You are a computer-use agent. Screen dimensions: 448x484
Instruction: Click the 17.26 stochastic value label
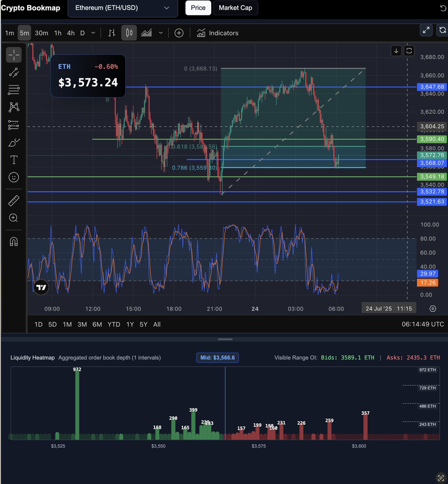[x=428, y=283]
